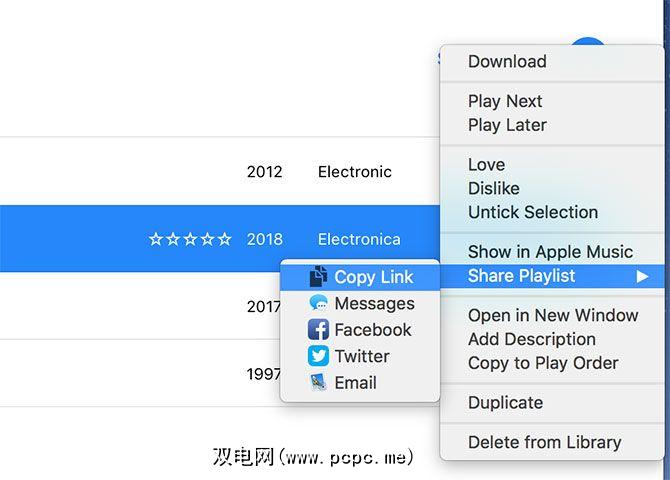The image size is (670, 480).
Task: Choose Copy to Play Order
Action: coord(543,363)
